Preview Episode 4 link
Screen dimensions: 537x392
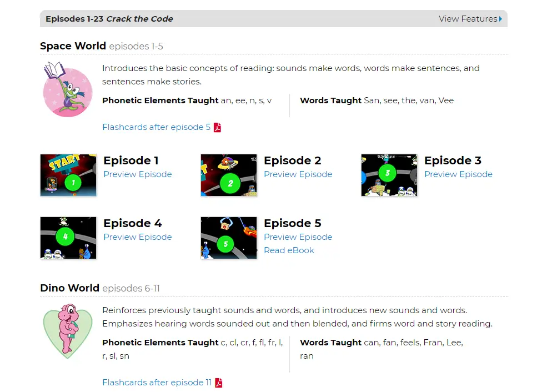click(138, 237)
